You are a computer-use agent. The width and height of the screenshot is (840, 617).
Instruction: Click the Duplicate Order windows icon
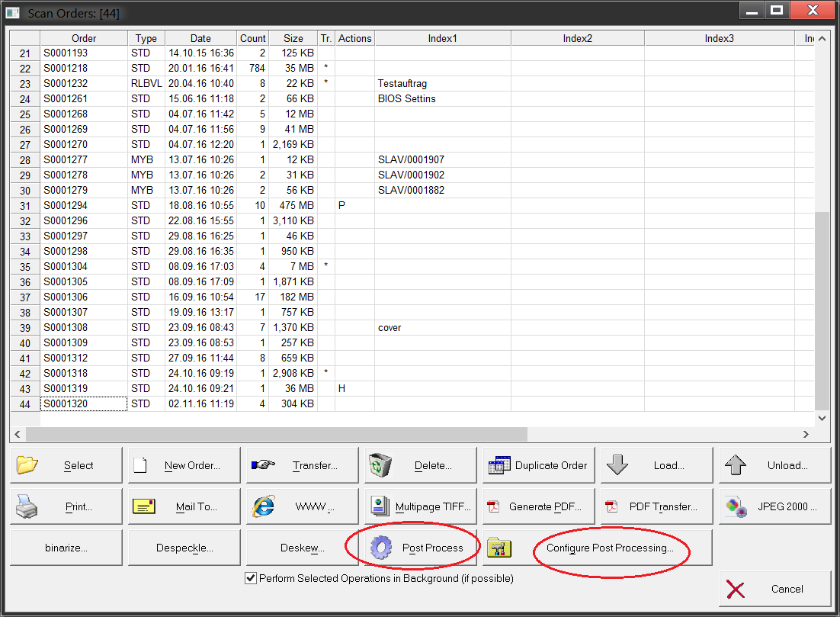tap(499, 464)
